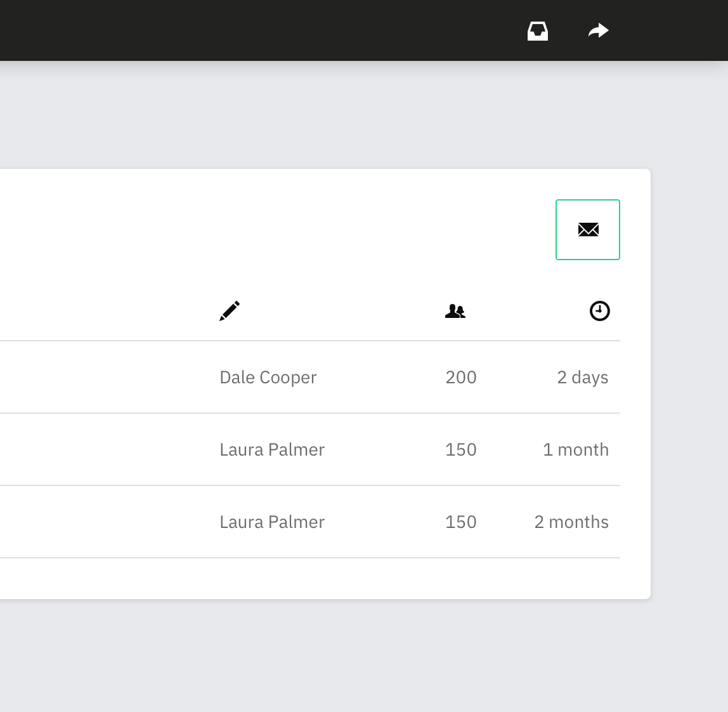Image resolution: width=728 pixels, height=712 pixels.
Task: Open the inbox tray icon
Action: 538,31
